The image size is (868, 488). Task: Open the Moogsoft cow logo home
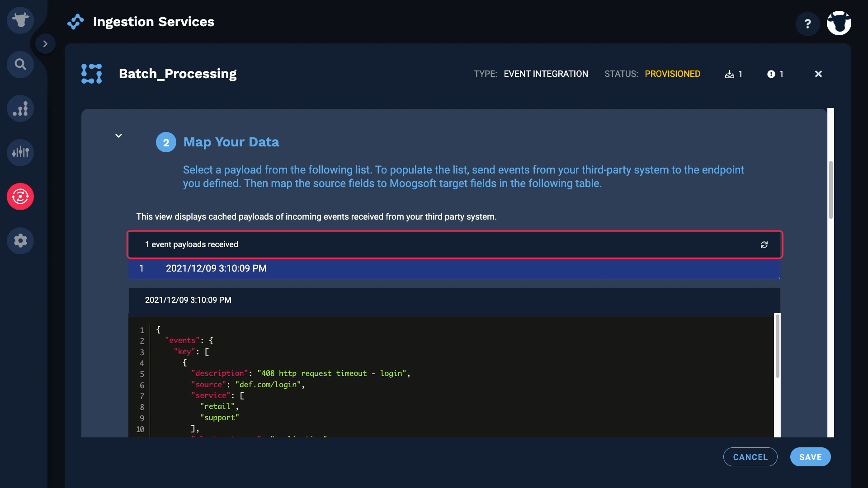pyautogui.click(x=20, y=20)
